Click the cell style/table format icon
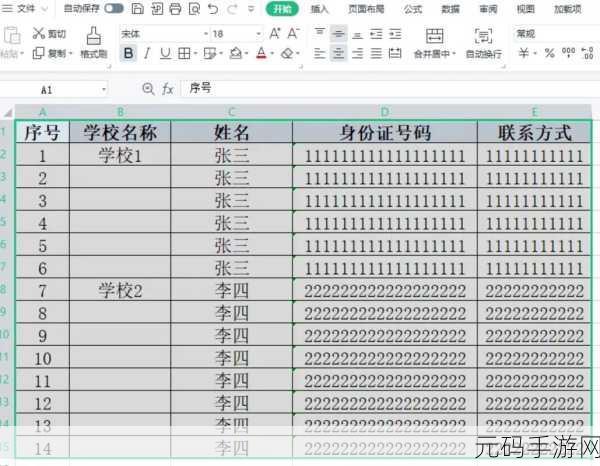The image size is (600, 466). pyautogui.click(x=210, y=53)
